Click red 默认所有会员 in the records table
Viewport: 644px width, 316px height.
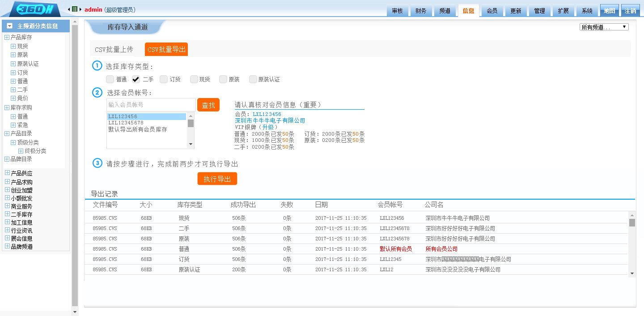tap(396, 249)
